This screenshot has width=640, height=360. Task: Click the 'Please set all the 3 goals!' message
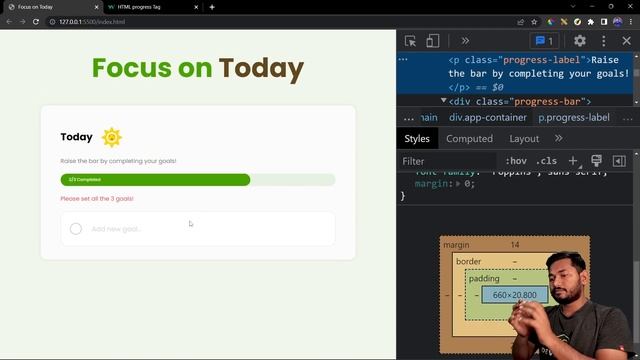tap(97, 199)
